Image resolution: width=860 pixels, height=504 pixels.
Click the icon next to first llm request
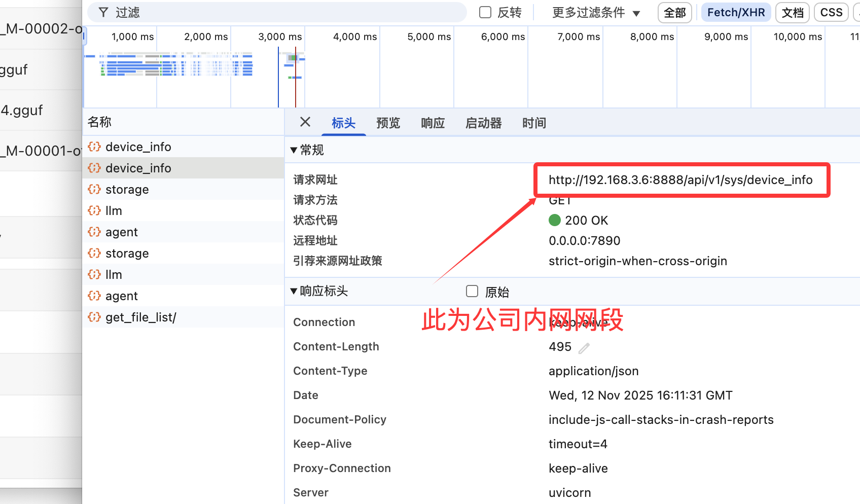point(94,210)
